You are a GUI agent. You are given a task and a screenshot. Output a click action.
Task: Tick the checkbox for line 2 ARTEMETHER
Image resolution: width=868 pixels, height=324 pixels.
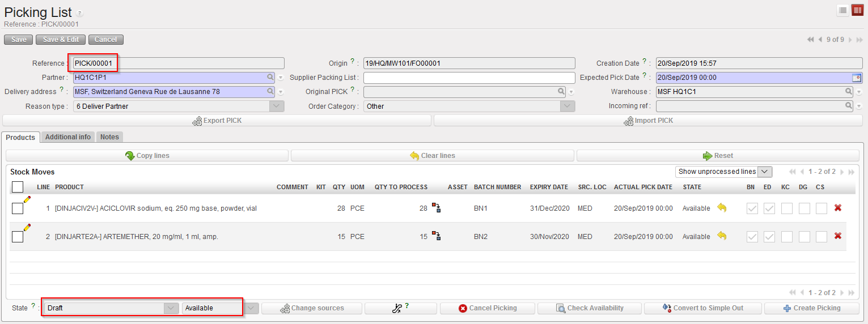[x=18, y=237]
